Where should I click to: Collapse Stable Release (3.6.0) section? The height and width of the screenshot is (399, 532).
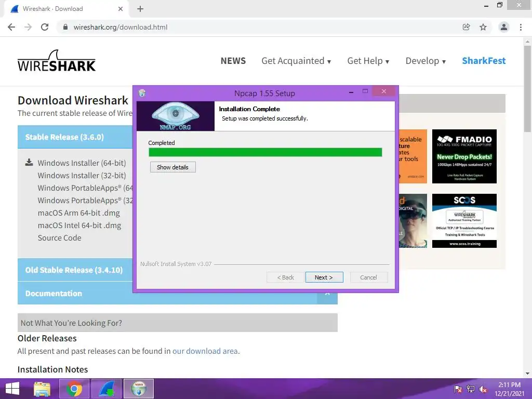pyautogui.click(x=75, y=137)
